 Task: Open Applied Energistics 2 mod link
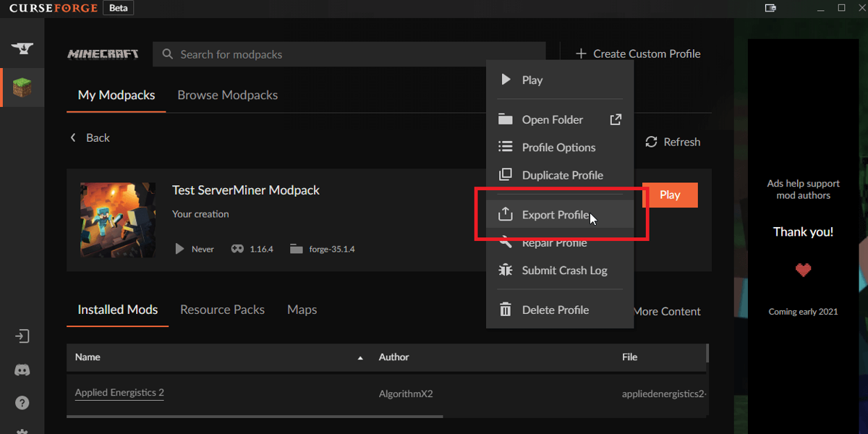pos(119,393)
